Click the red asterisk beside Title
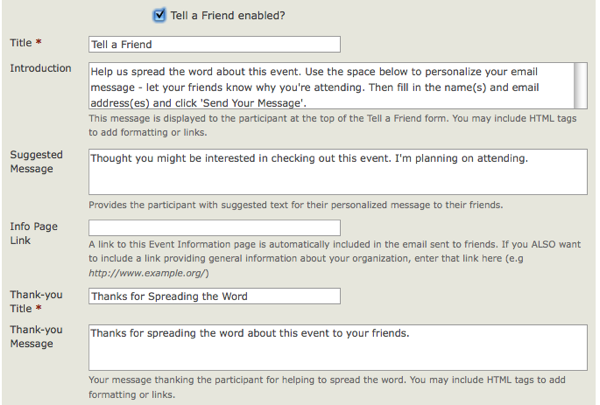The height and width of the screenshot is (405, 600). tap(41, 44)
